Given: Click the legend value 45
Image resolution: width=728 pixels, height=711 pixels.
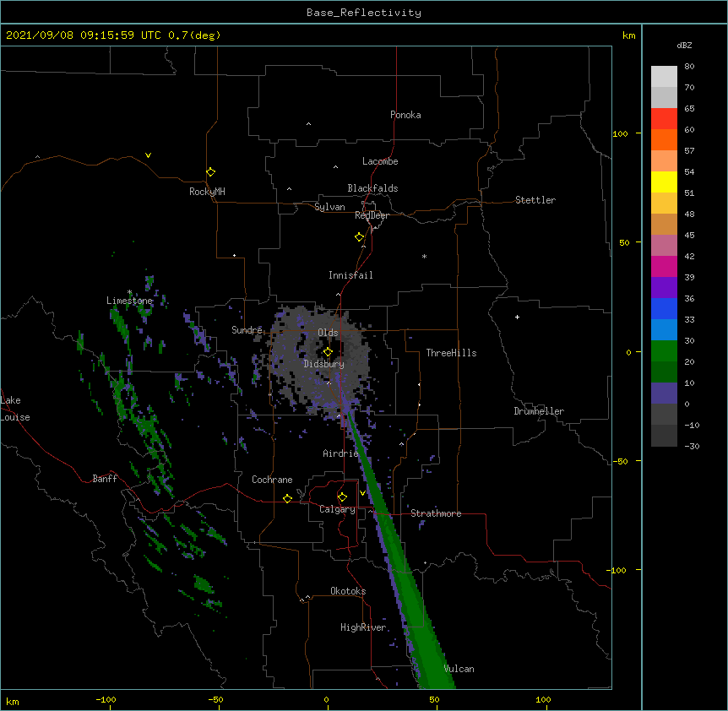Looking at the screenshot, I should (689, 235).
